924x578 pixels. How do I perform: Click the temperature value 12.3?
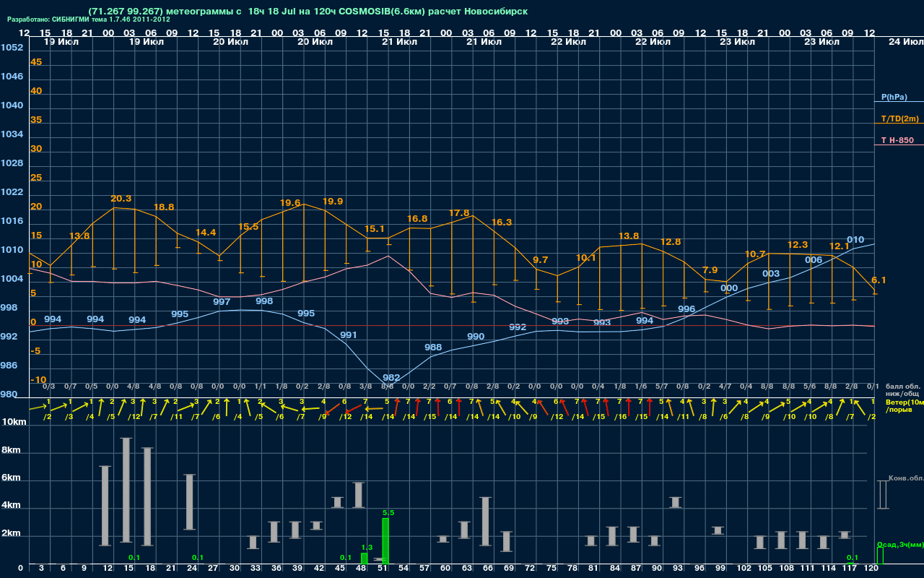click(x=798, y=245)
